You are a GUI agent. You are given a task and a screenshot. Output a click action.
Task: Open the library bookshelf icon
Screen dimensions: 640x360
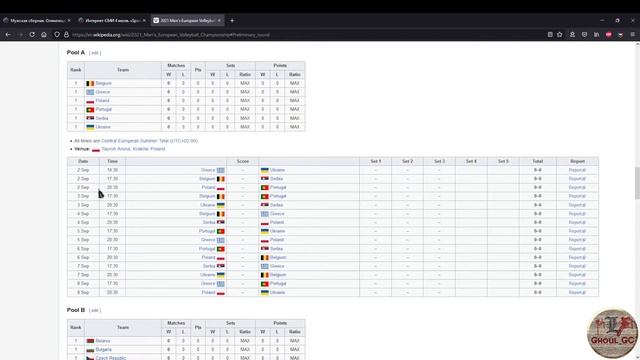pos(596,35)
